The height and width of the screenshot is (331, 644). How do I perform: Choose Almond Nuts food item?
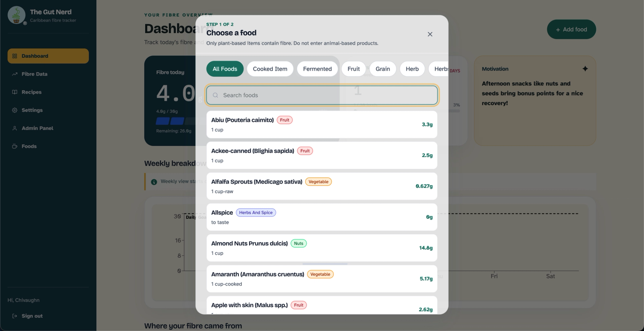tap(322, 248)
